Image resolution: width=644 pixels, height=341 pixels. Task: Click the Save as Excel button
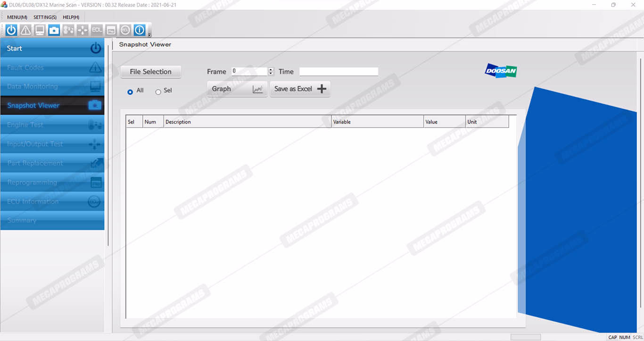coord(300,89)
